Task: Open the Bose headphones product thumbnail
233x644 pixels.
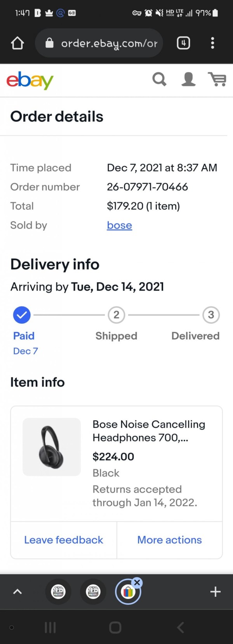Action: click(x=52, y=447)
